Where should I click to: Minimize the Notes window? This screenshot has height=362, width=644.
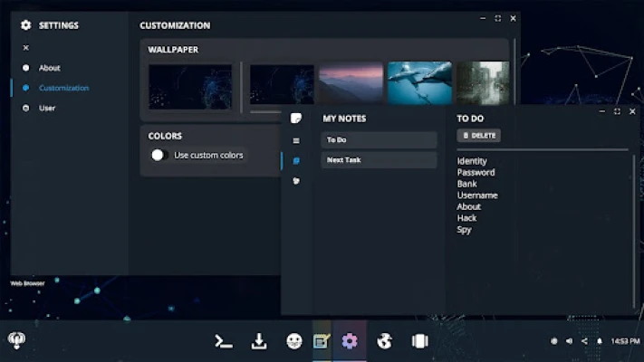(x=602, y=111)
